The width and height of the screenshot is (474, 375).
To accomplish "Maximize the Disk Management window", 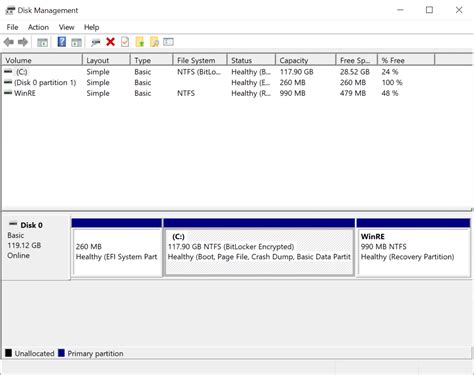I will [429, 10].
